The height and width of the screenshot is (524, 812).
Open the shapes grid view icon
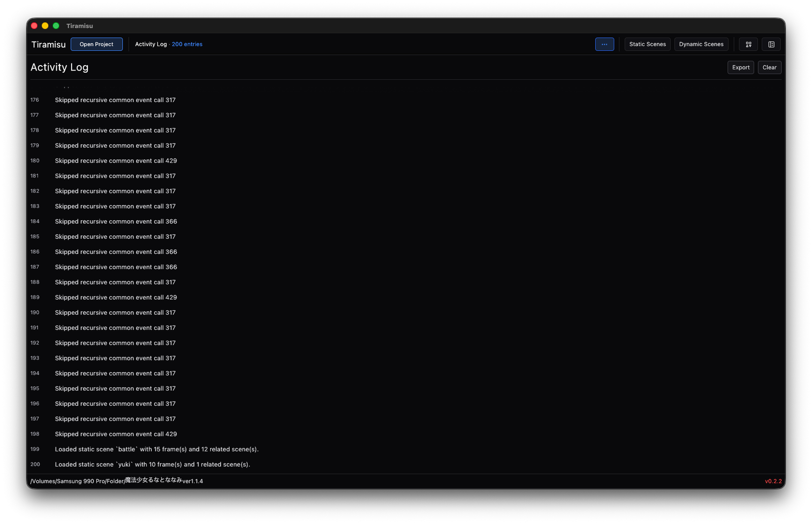(x=749, y=44)
